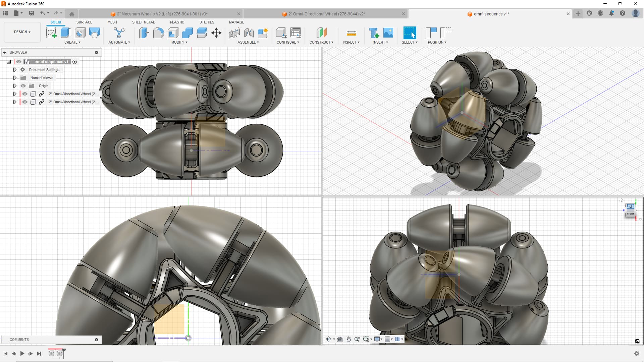Switch to the MESH tab

point(112,22)
